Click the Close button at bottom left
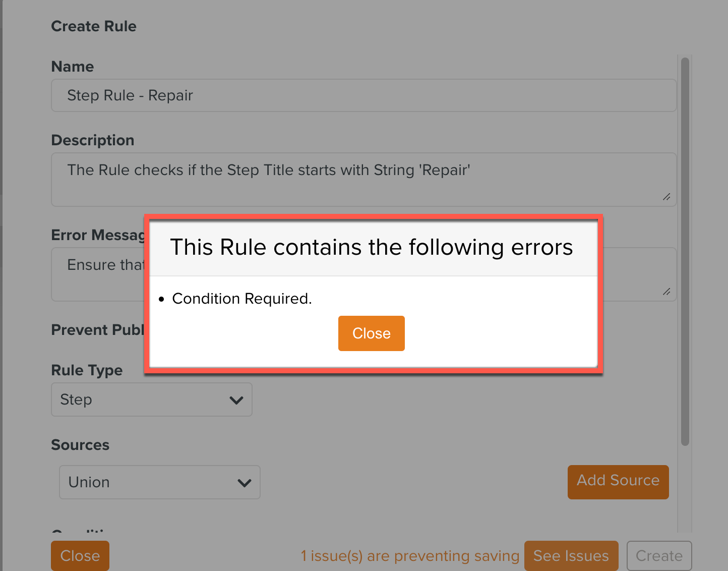This screenshot has width=728, height=571. coord(80,555)
